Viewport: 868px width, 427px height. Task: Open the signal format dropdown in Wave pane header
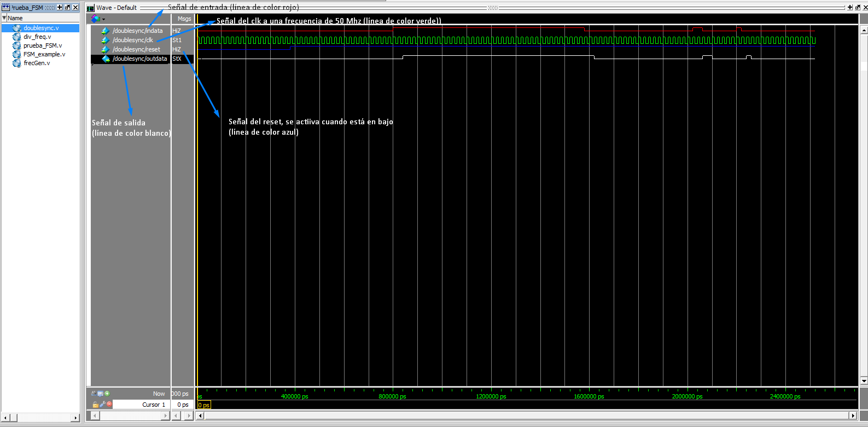(103, 19)
